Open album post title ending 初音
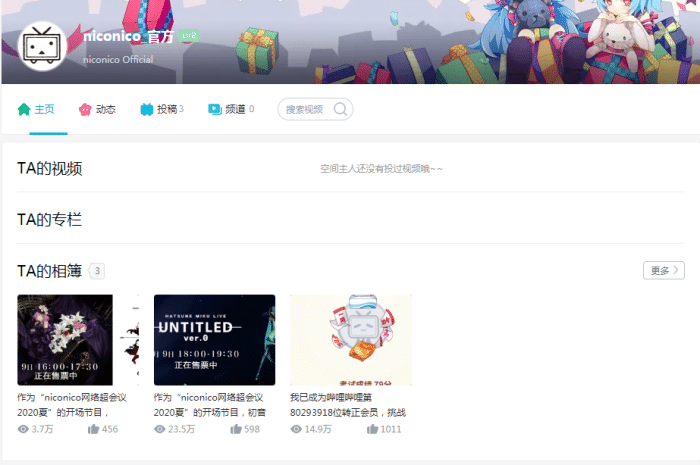Image resolution: width=700 pixels, height=465 pixels. tap(210, 405)
